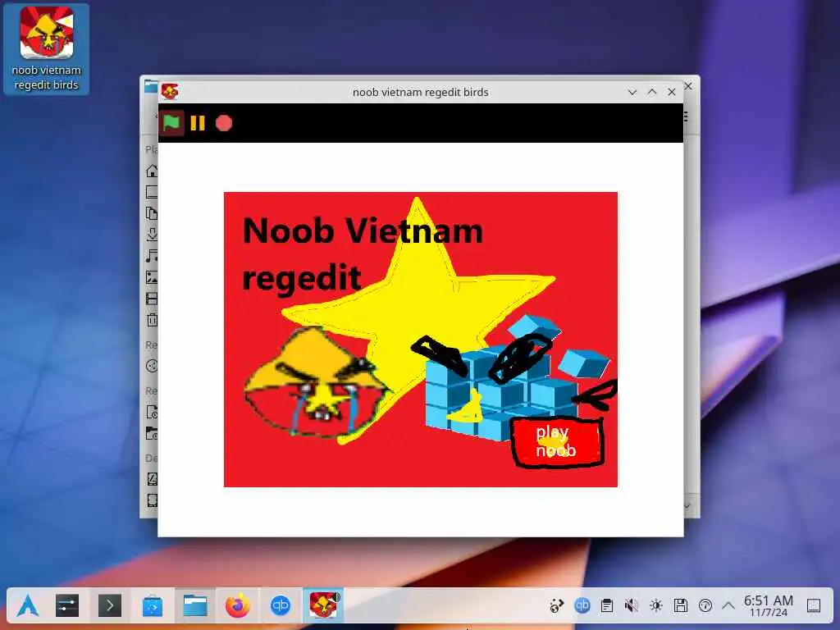Open qBittorrent from the taskbar
Screen dimensions: 840x630
[x=281, y=606]
